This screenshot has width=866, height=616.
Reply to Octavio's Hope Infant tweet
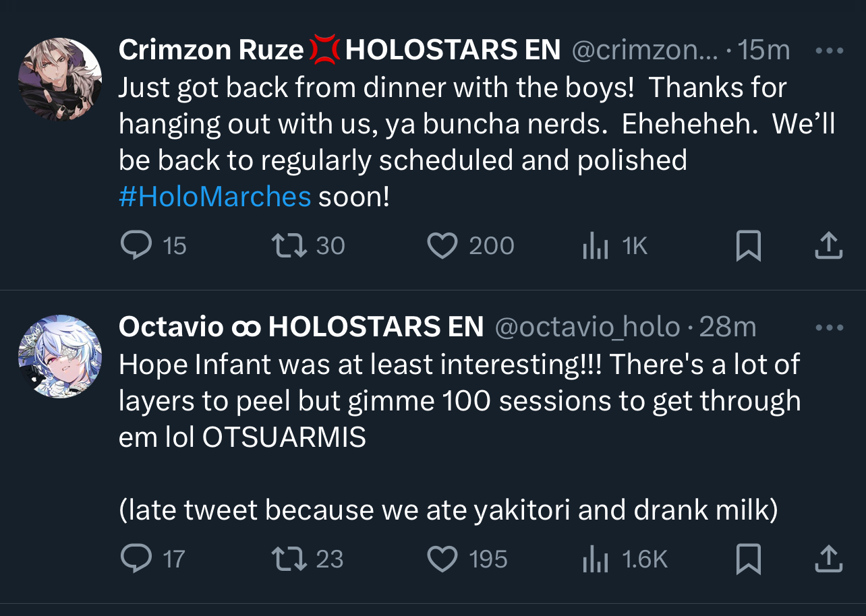pyautogui.click(x=136, y=559)
